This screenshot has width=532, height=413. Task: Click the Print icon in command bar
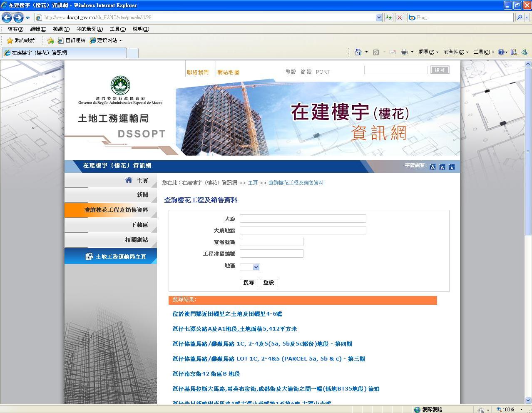click(404, 52)
